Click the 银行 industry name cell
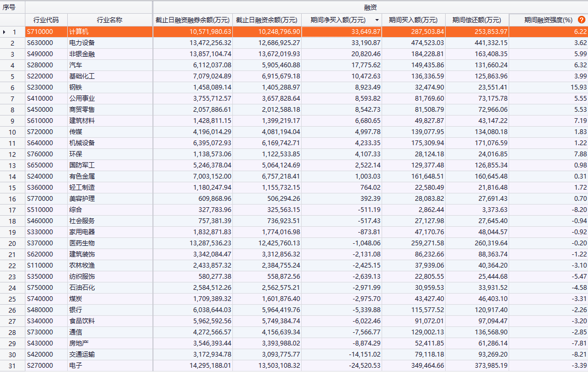This screenshot has width=588, height=372. (x=76, y=310)
